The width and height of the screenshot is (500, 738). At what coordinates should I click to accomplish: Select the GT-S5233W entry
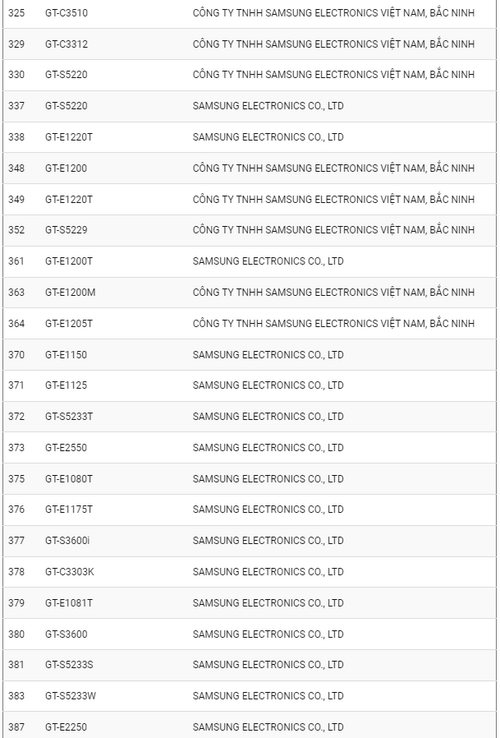(71, 696)
